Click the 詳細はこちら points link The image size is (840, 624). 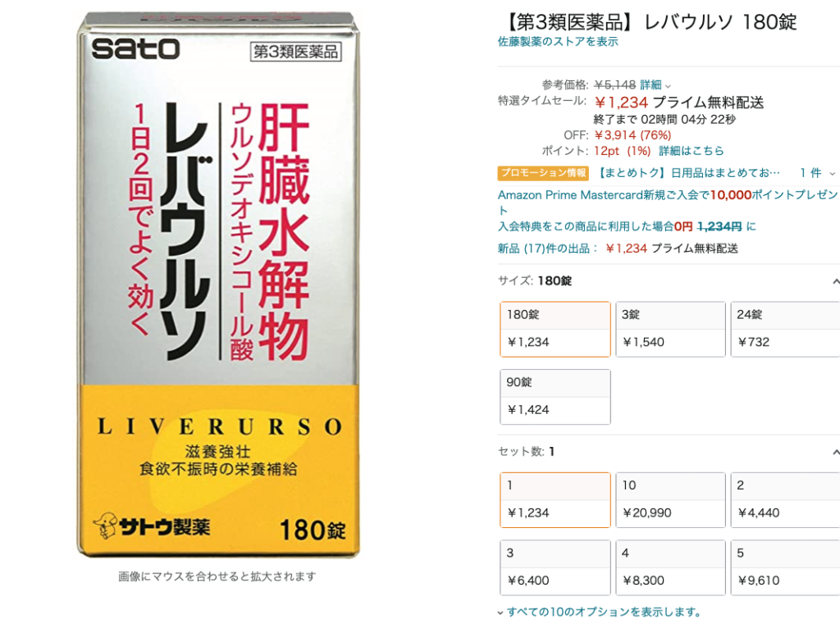691,151
